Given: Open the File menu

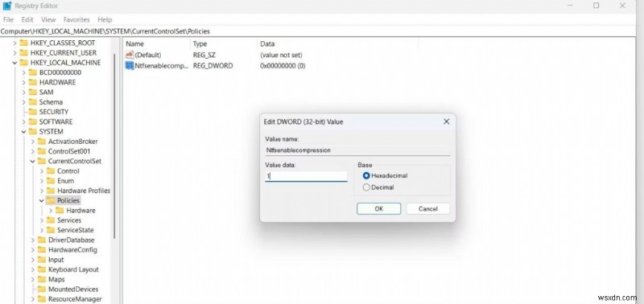Looking at the screenshot, I should (8, 19).
